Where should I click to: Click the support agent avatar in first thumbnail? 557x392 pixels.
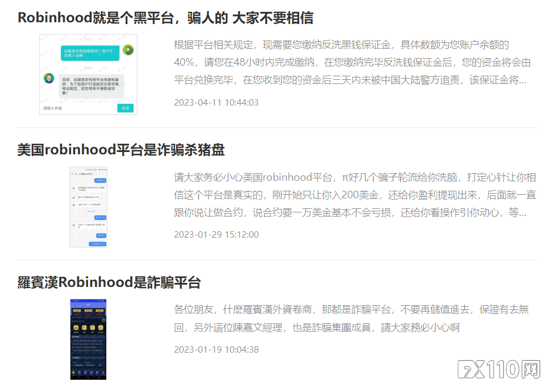pos(49,78)
